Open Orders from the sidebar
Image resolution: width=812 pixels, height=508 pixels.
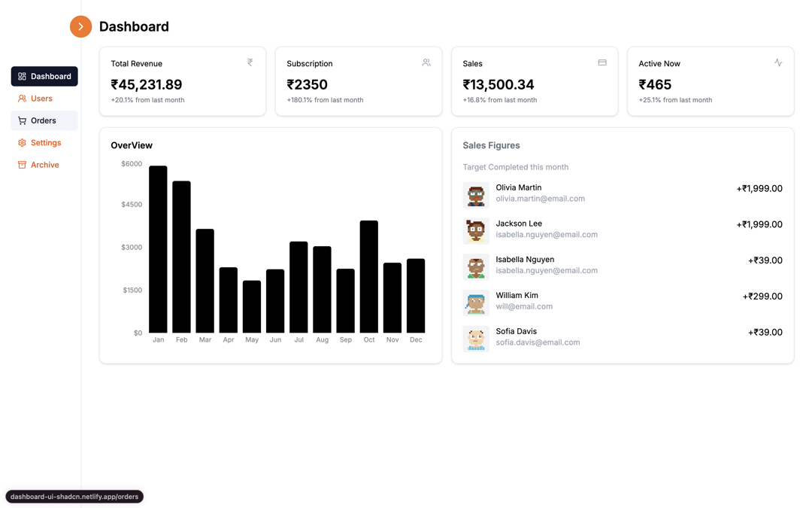pyautogui.click(x=44, y=120)
